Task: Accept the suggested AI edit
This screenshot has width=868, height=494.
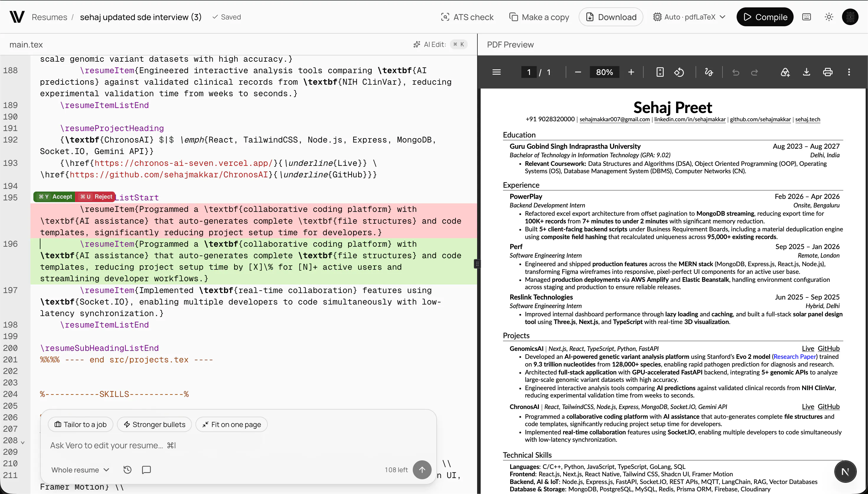Action: pyautogui.click(x=54, y=197)
